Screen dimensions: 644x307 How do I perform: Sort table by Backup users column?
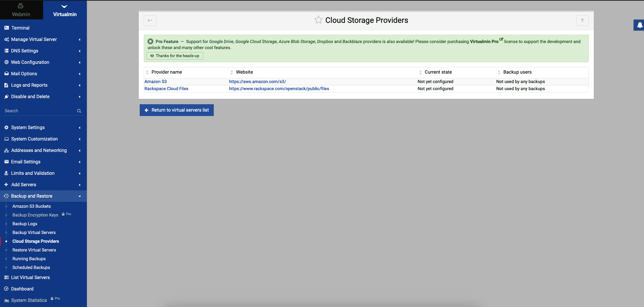517,72
